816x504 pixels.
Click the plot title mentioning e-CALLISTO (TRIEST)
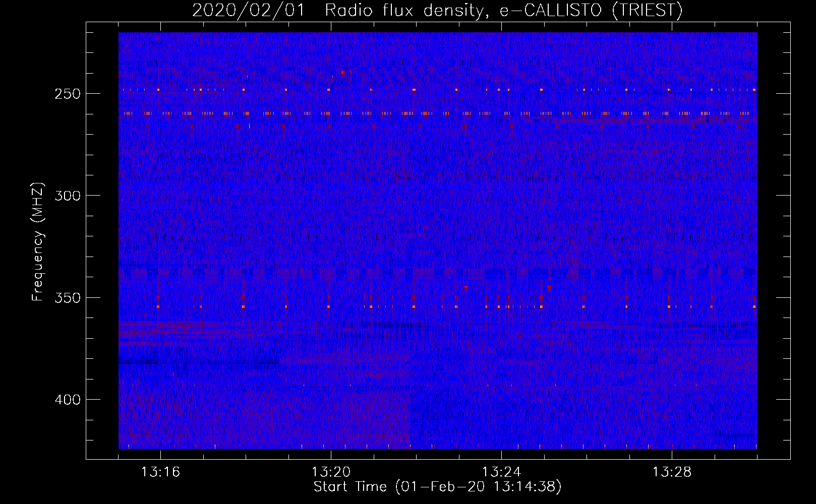click(x=437, y=10)
